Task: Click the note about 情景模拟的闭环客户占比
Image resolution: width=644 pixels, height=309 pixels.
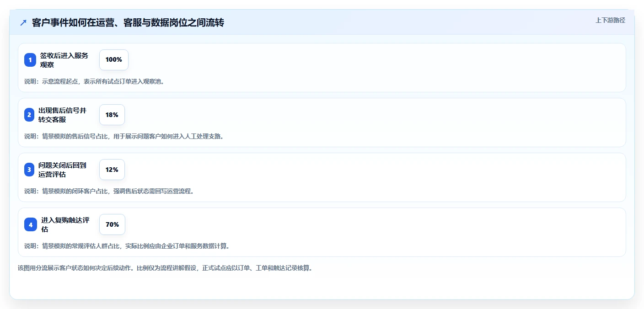Action: coord(109,191)
